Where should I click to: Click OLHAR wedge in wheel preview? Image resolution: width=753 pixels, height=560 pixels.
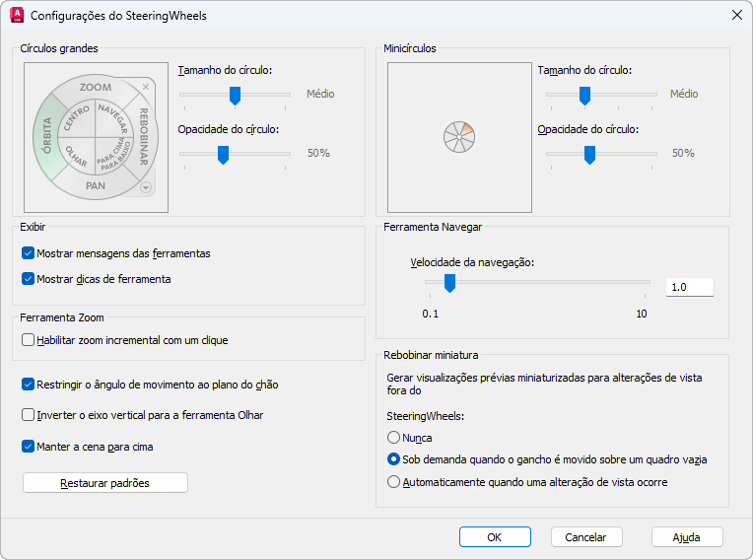pyautogui.click(x=77, y=156)
